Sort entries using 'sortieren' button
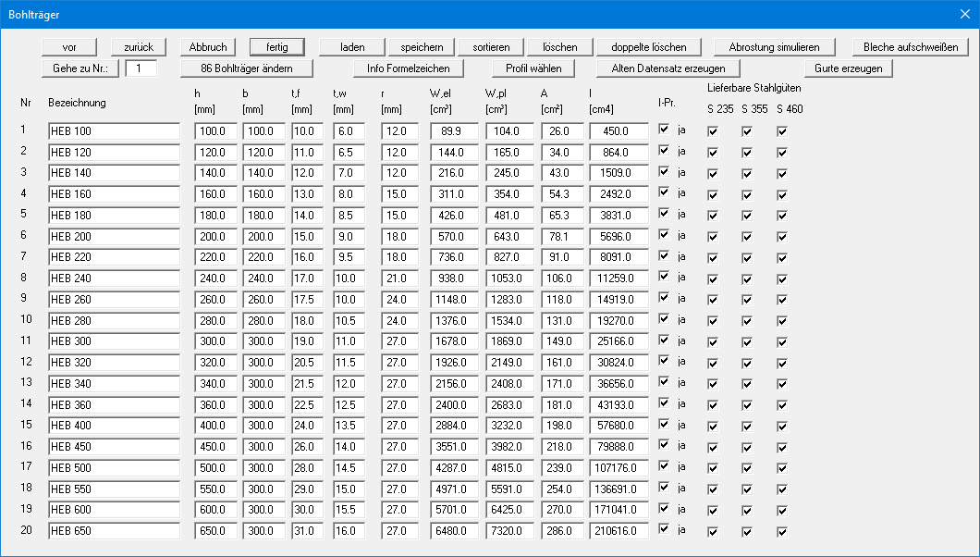Image resolution: width=980 pixels, height=557 pixels. pos(491,47)
